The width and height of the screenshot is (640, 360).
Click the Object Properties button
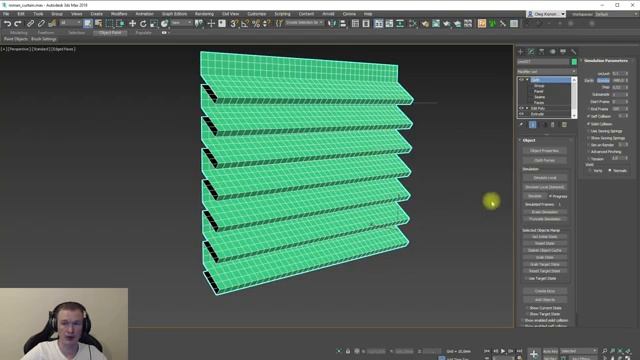[544, 151]
